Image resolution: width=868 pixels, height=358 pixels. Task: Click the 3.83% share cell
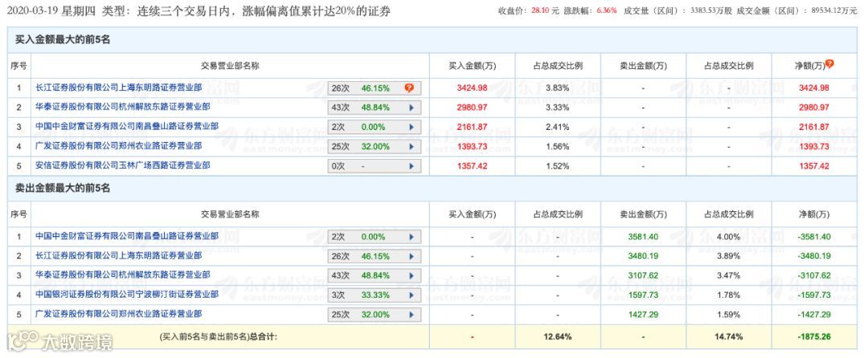tap(557, 87)
